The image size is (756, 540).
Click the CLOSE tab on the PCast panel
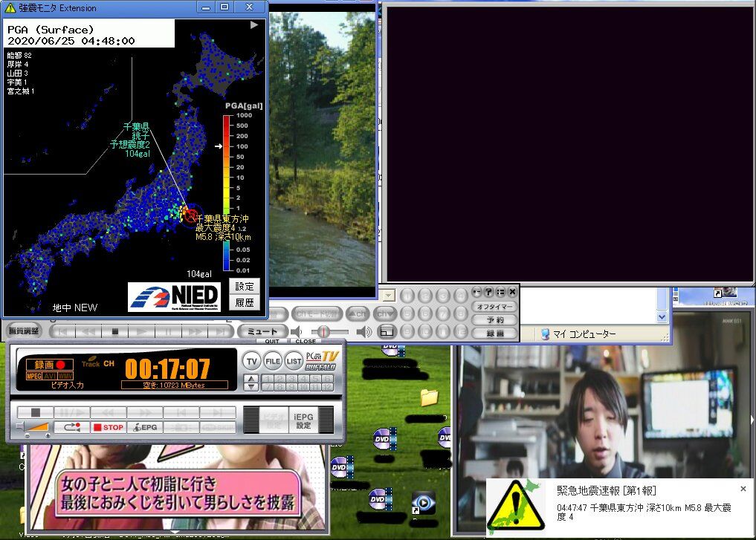pyautogui.click(x=306, y=341)
